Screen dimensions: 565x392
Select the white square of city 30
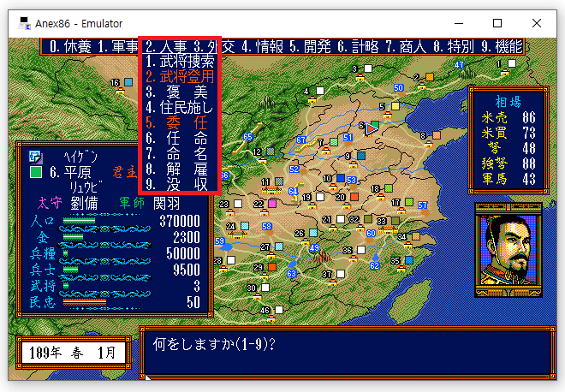click(x=265, y=288)
